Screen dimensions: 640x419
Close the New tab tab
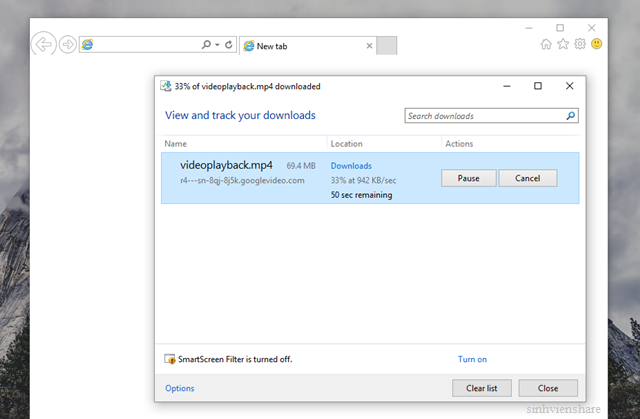tap(370, 46)
